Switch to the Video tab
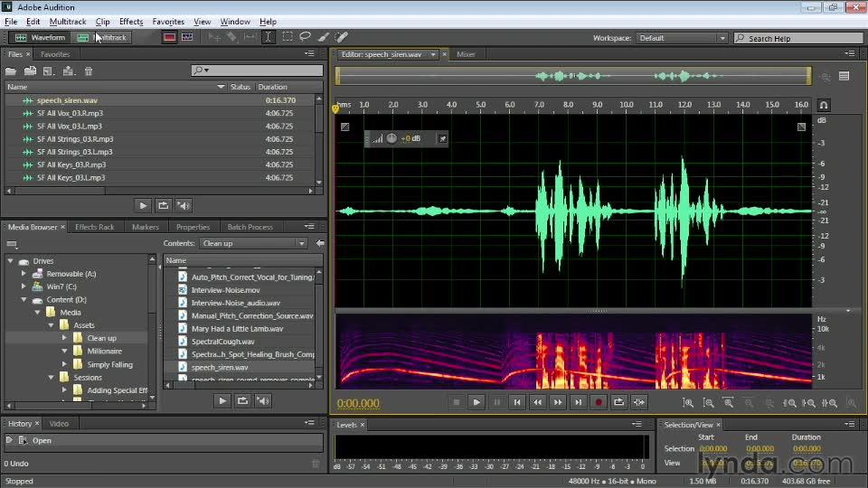The image size is (868, 488). coord(59,423)
